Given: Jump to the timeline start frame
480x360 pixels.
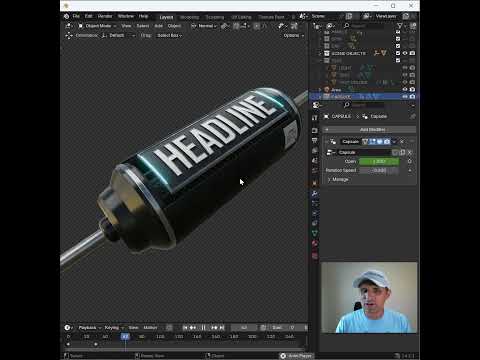Looking at the screenshot, I should tap(185, 328).
